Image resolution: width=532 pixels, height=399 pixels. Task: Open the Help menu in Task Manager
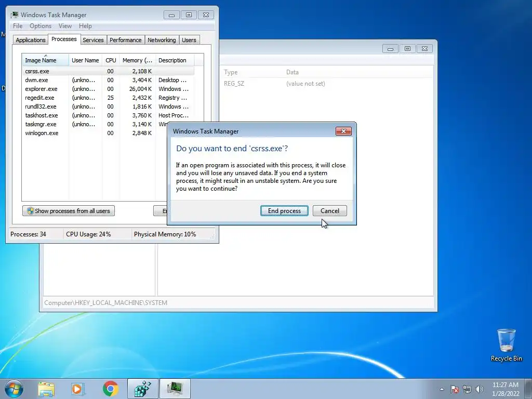click(85, 26)
